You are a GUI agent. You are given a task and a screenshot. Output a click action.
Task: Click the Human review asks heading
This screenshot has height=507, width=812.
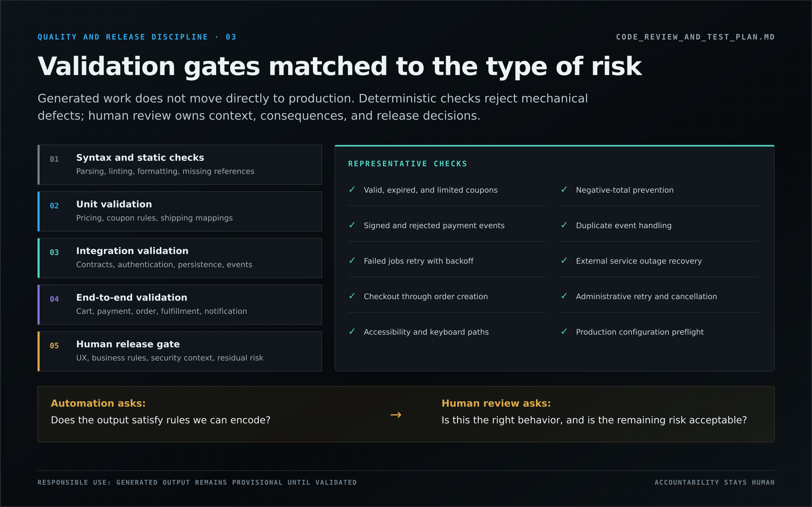click(x=496, y=403)
